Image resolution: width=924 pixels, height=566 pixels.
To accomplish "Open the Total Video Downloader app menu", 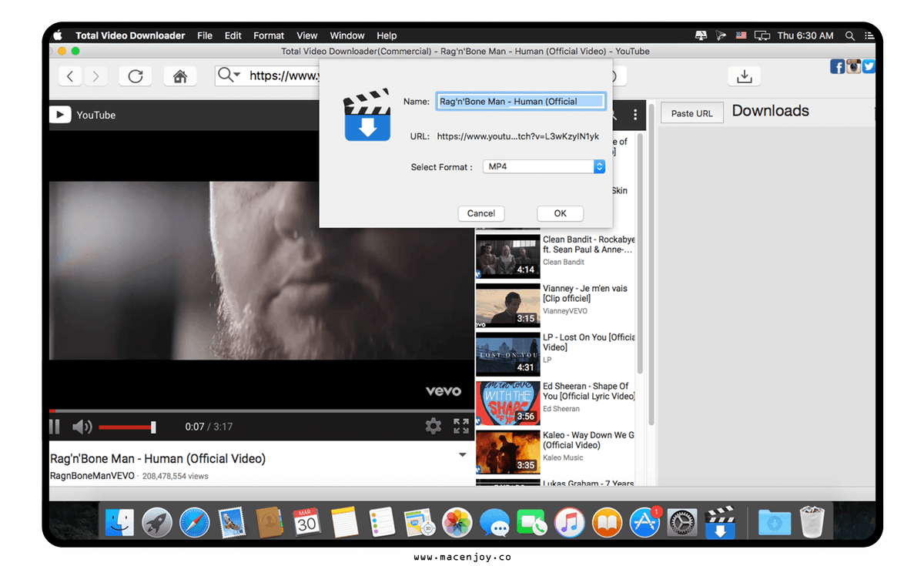I will (x=130, y=35).
